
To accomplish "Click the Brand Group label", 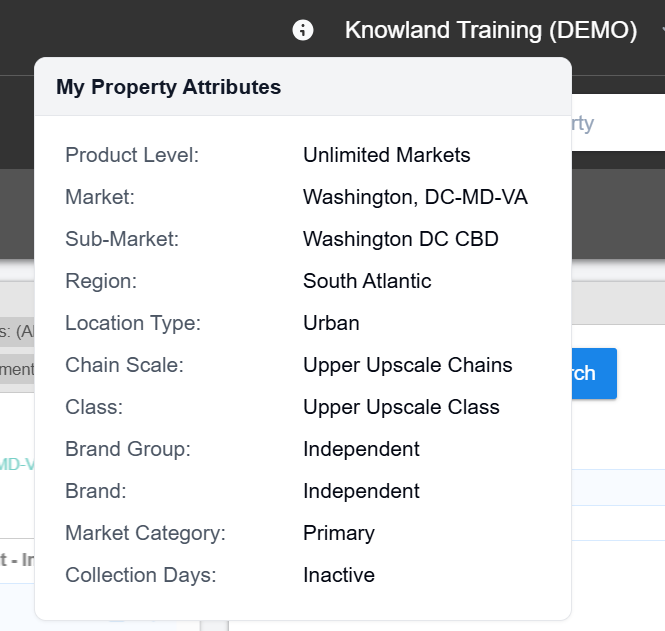I will coord(128,449).
